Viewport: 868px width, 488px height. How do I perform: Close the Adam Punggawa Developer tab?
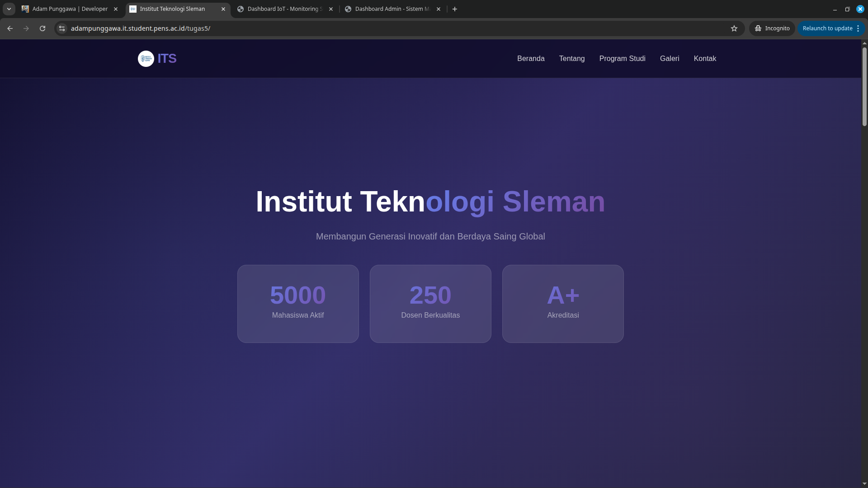(x=116, y=9)
